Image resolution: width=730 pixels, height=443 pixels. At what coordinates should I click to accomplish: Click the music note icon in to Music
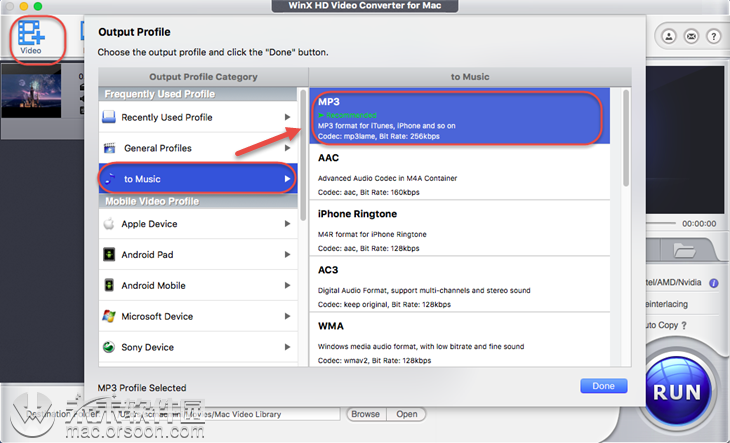pos(110,179)
